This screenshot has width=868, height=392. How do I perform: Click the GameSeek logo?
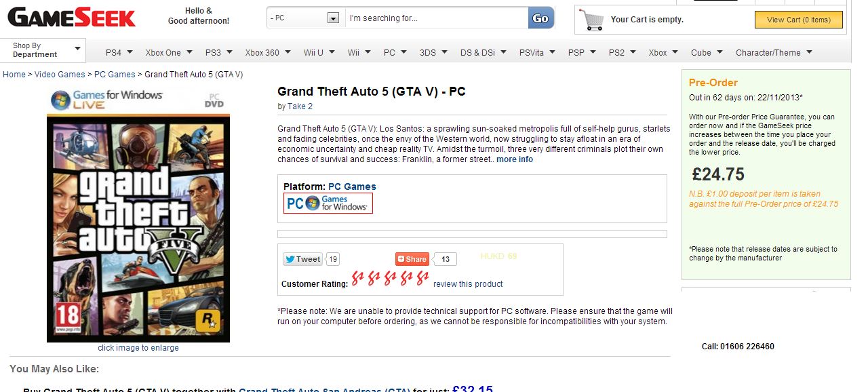click(x=72, y=17)
